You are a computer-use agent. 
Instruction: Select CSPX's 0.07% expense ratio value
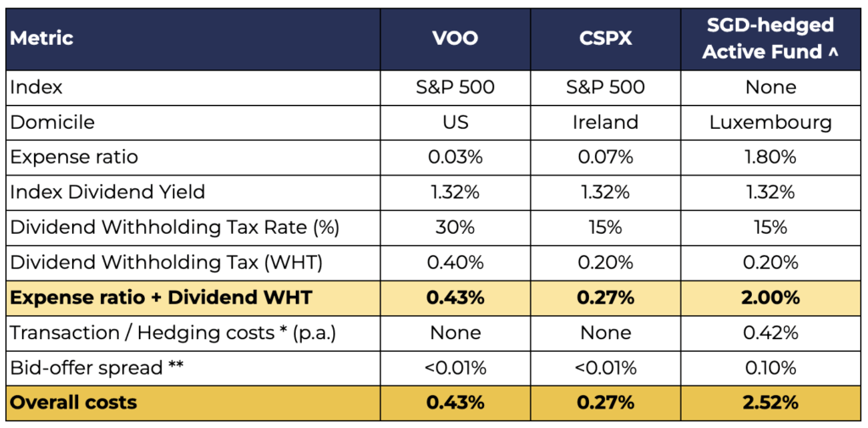coord(605,157)
